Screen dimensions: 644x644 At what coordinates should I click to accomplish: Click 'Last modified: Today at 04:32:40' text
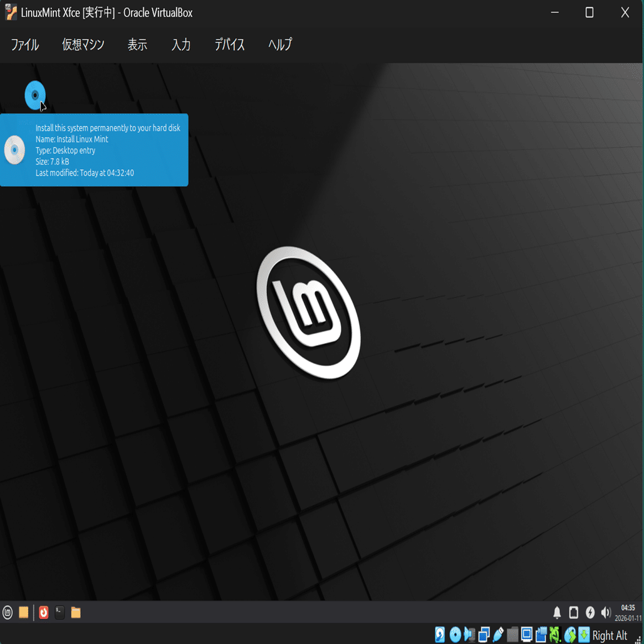tap(85, 173)
